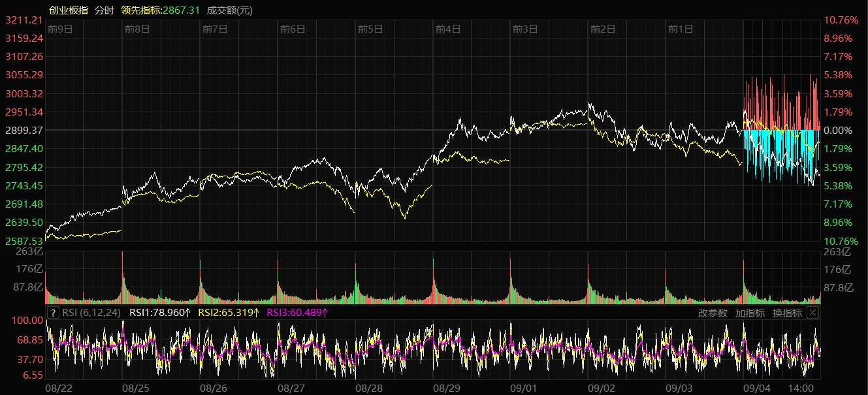Screen dimensions: 868x395
Task: Click the left 176亿 volume axis label
Action: [x=30, y=269]
